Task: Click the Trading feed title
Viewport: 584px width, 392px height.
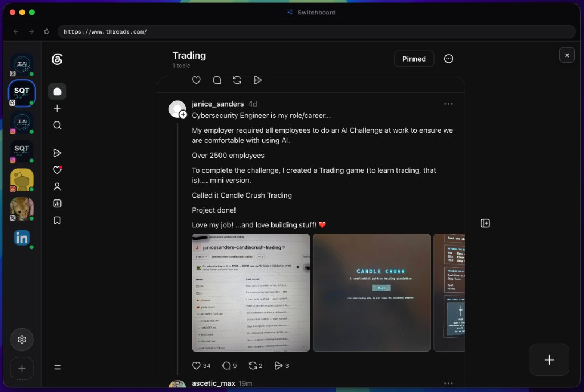Action: [x=189, y=55]
